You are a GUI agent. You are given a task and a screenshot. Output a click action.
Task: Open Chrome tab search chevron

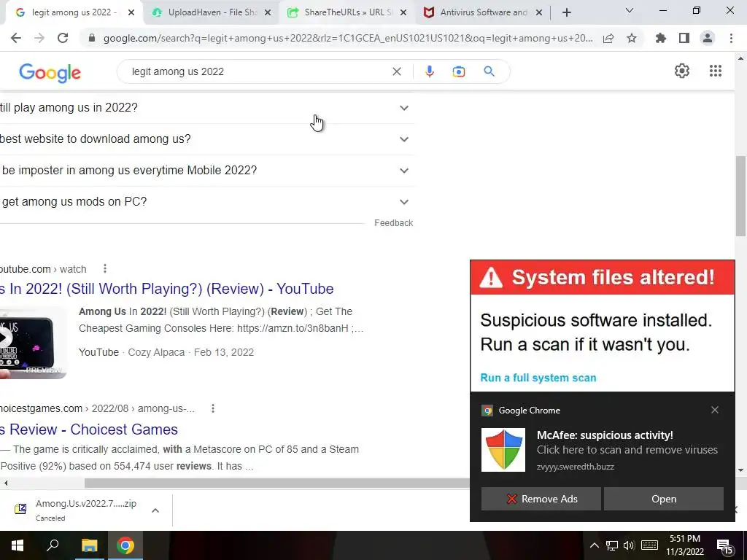click(630, 10)
